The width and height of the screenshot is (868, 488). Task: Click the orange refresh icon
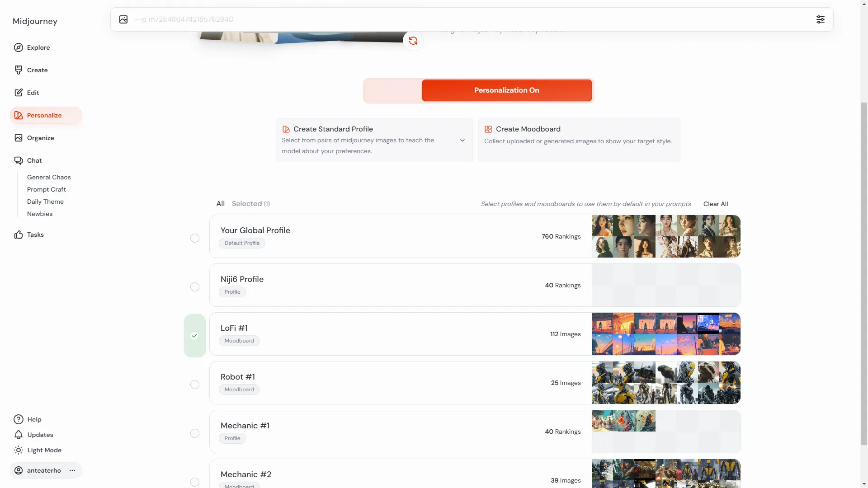click(x=413, y=41)
